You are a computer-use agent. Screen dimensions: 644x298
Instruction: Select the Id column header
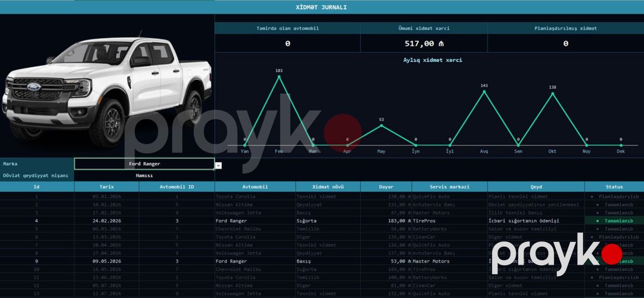(x=36, y=187)
